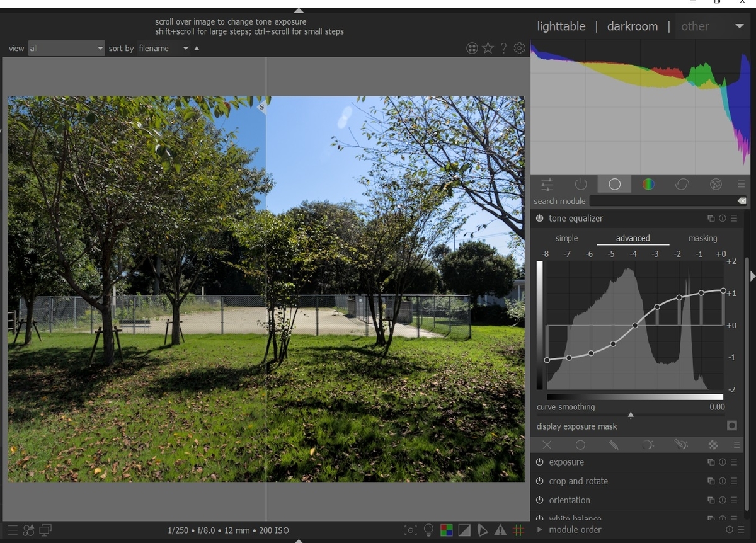The image size is (756, 543).
Task: Reset tone equalizer parameters
Action: pyautogui.click(x=723, y=219)
